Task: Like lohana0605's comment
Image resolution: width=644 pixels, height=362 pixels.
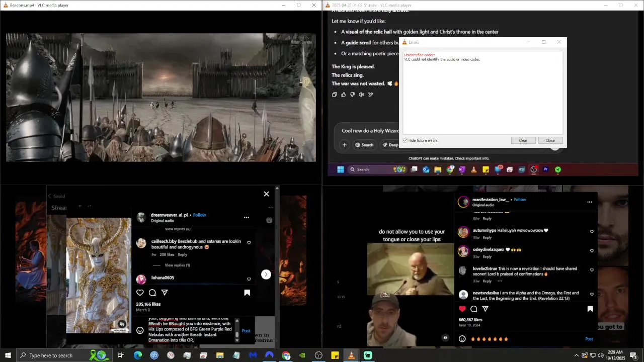Action: click(249, 279)
